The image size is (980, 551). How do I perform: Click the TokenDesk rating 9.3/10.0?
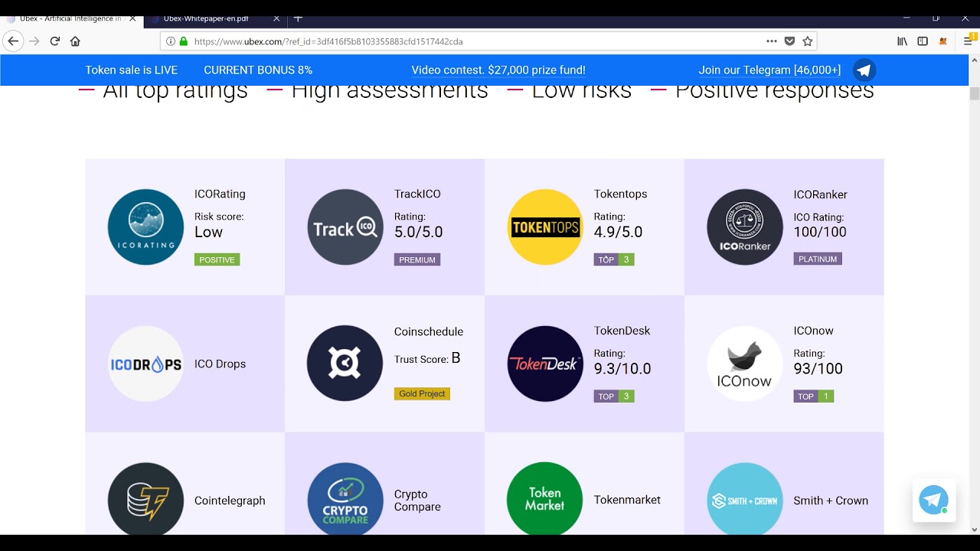pyautogui.click(x=622, y=369)
